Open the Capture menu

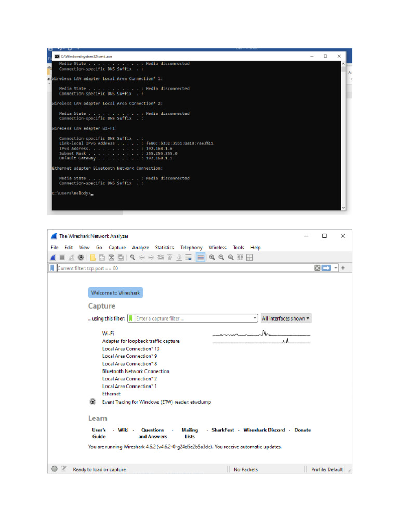(x=117, y=248)
